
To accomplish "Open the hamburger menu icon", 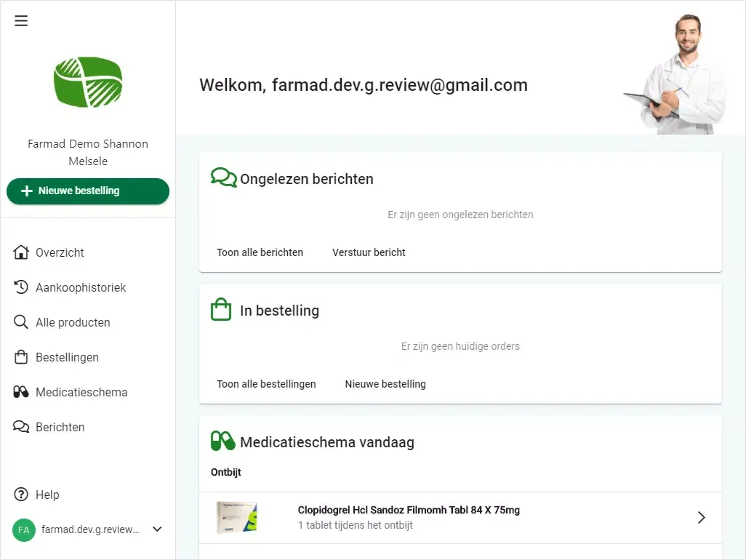I will click(x=21, y=21).
